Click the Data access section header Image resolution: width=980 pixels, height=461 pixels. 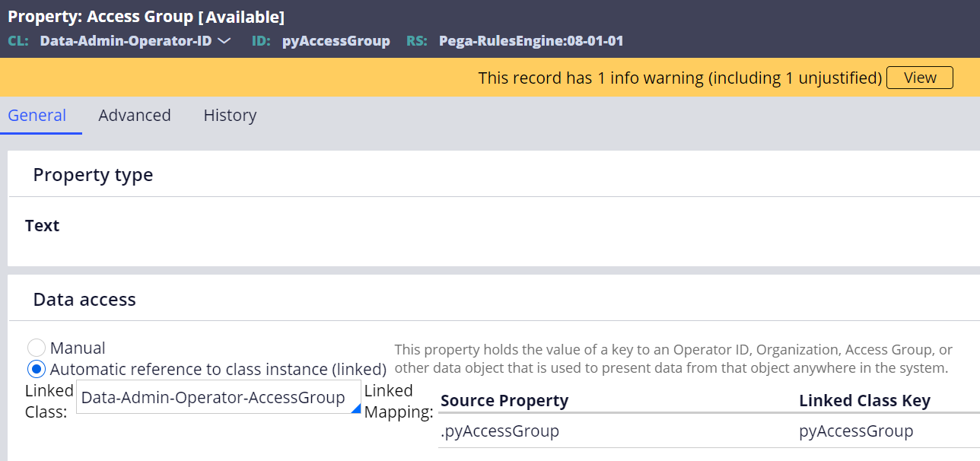(84, 299)
